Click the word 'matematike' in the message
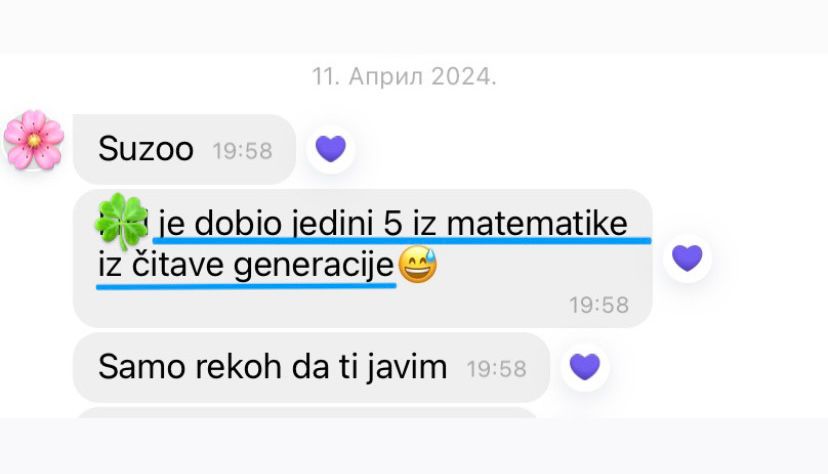This screenshot has width=828, height=474. (537, 224)
